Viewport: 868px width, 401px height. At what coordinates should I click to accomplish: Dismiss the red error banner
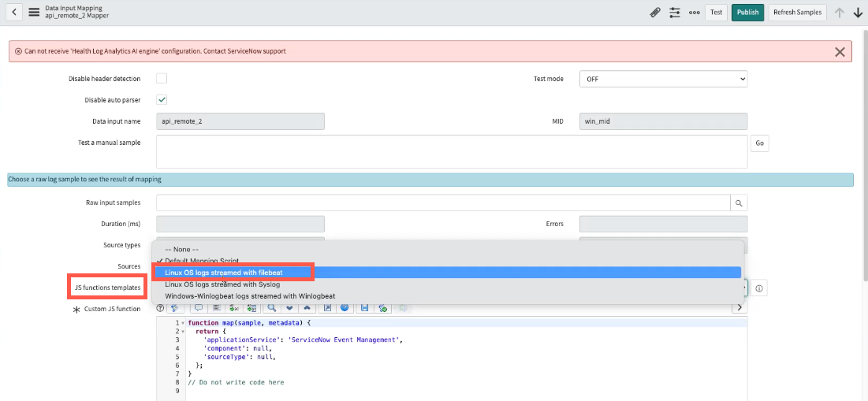[840, 52]
